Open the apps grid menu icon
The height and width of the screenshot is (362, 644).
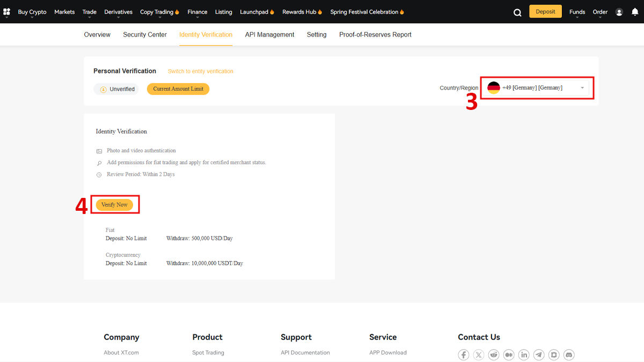coord(7,12)
